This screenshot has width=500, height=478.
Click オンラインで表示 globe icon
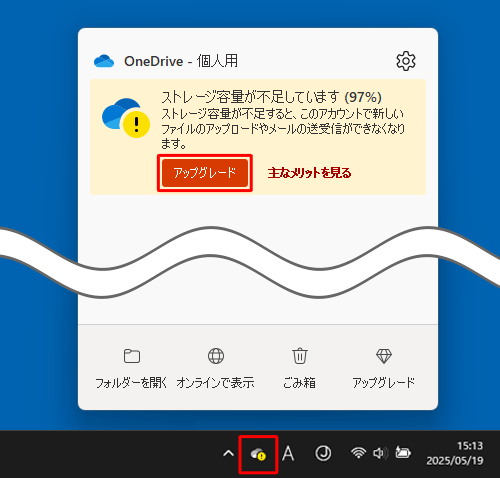point(216,356)
